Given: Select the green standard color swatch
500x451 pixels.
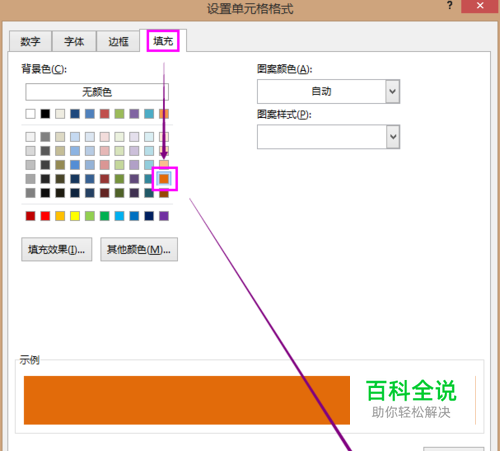Looking at the screenshot, I should pos(104,216).
